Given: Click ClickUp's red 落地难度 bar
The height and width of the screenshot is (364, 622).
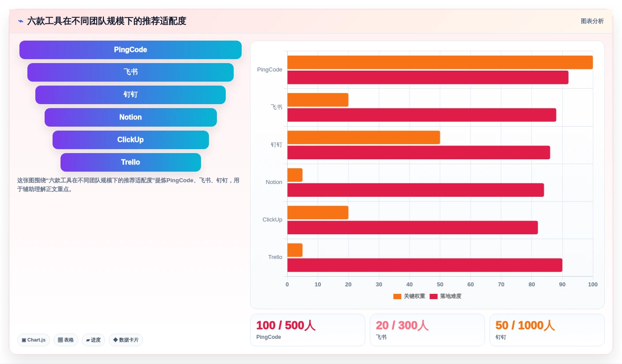Looking at the screenshot, I should [413, 227].
